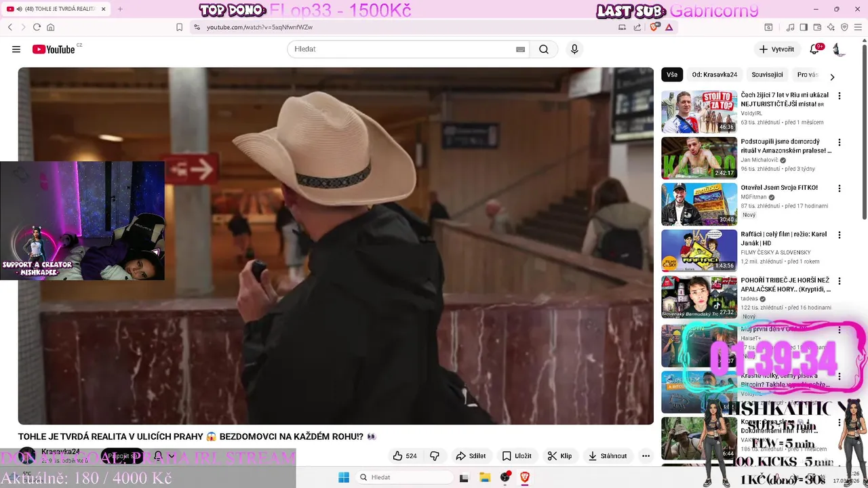868x488 pixels.
Task: Open tadeas channel link
Action: tap(749, 299)
